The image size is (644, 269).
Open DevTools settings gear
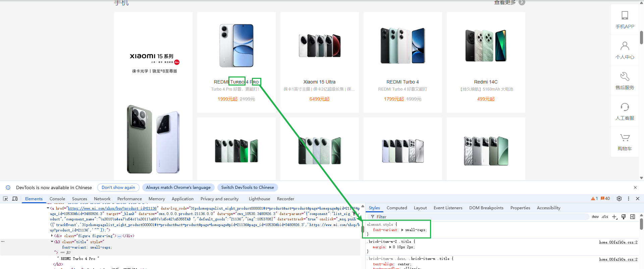tap(619, 199)
